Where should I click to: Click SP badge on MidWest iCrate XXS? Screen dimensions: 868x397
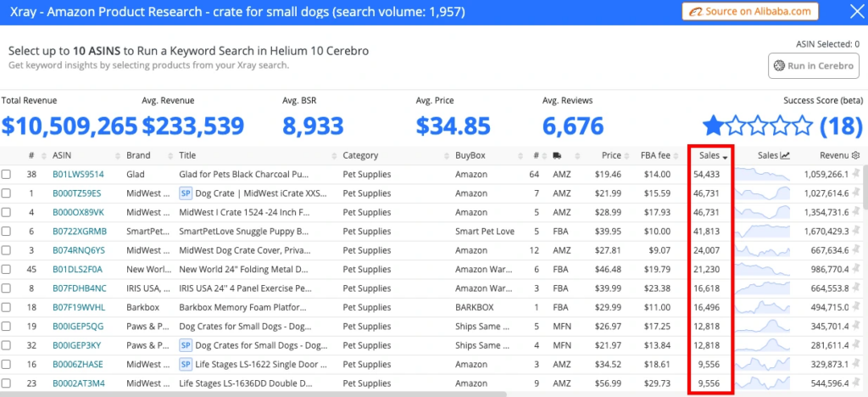coord(186,193)
